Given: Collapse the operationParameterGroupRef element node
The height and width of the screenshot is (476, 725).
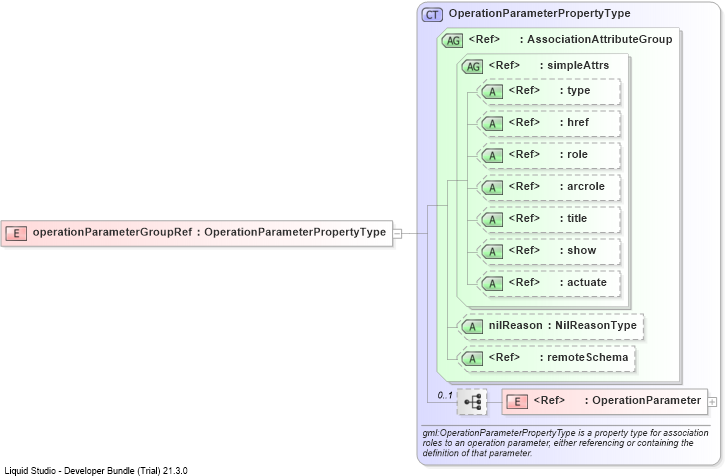Looking at the screenshot, I should pos(397,234).
